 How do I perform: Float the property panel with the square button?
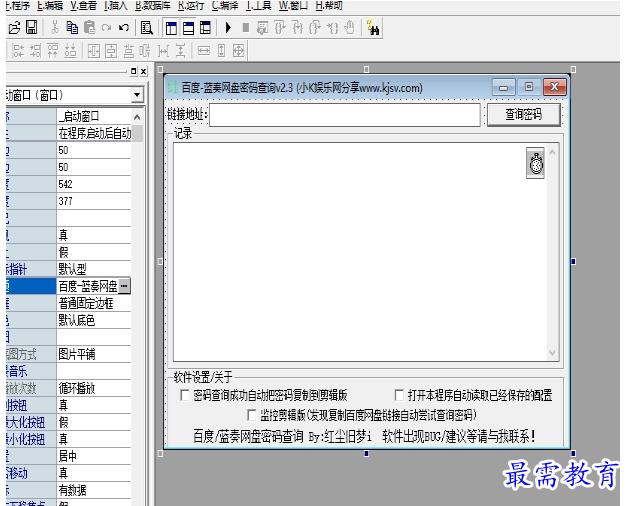point(134,71)
